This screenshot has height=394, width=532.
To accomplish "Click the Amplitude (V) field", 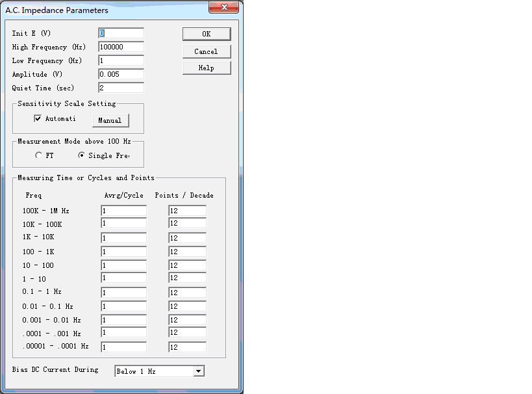I will coord(121,74).
